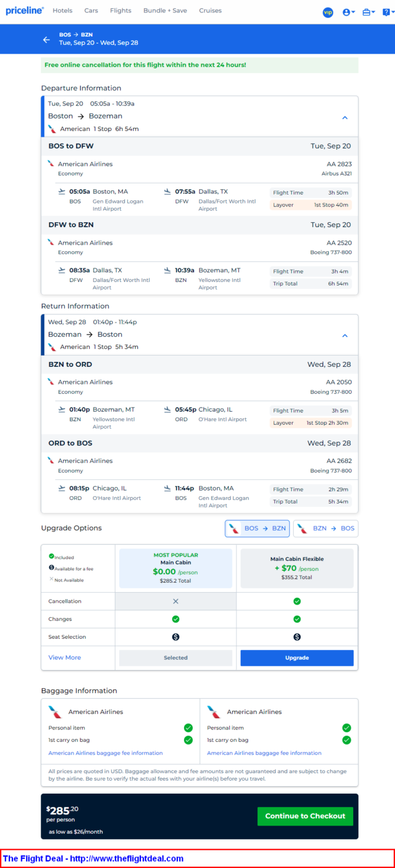Viewport: 395px width, 868px height.
Task: Click American Airlines logo for flight AA 2823
Action: (x=51, y=164)
